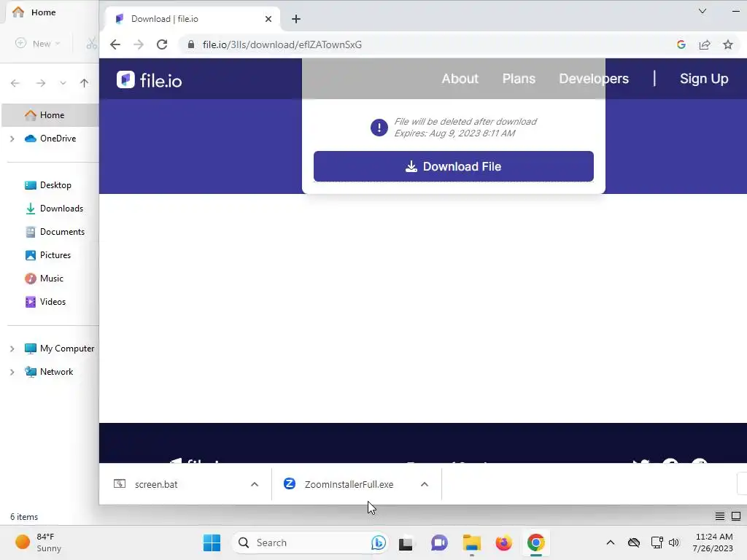Open the Developers page link
The image size is (747, 560).
pyautogui.click(x=594, y=79)
